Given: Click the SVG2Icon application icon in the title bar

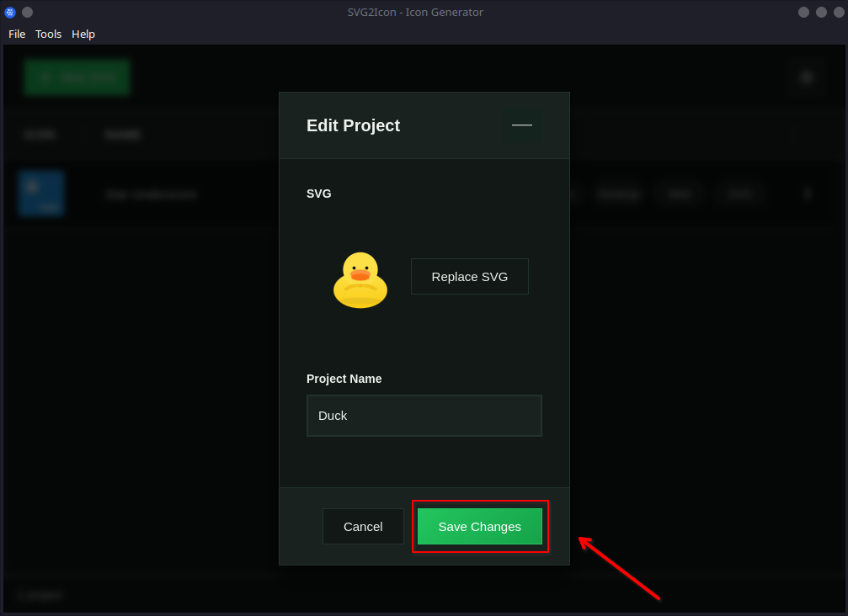Looking at the screenshot, I should pyautogui.click(x=9, y=12).
